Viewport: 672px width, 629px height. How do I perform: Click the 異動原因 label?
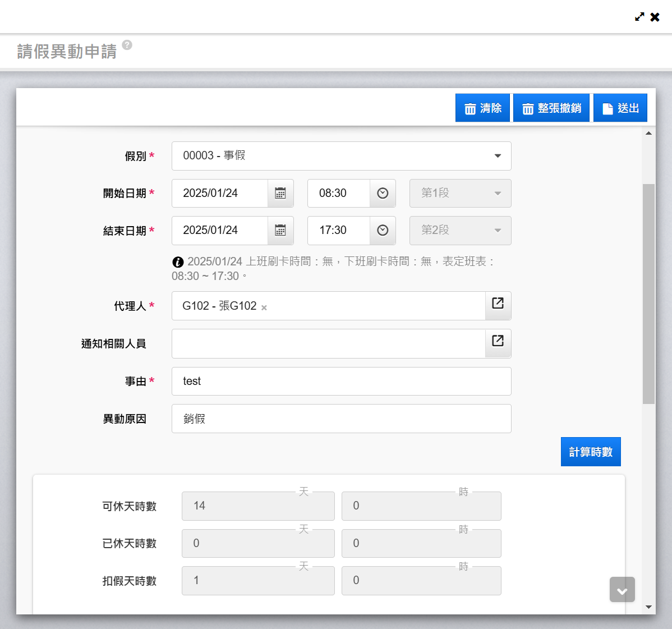125,419
